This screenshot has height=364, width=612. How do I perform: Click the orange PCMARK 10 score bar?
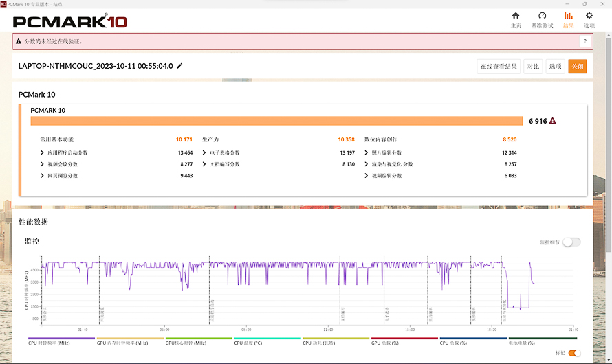(x=276, y=121)
